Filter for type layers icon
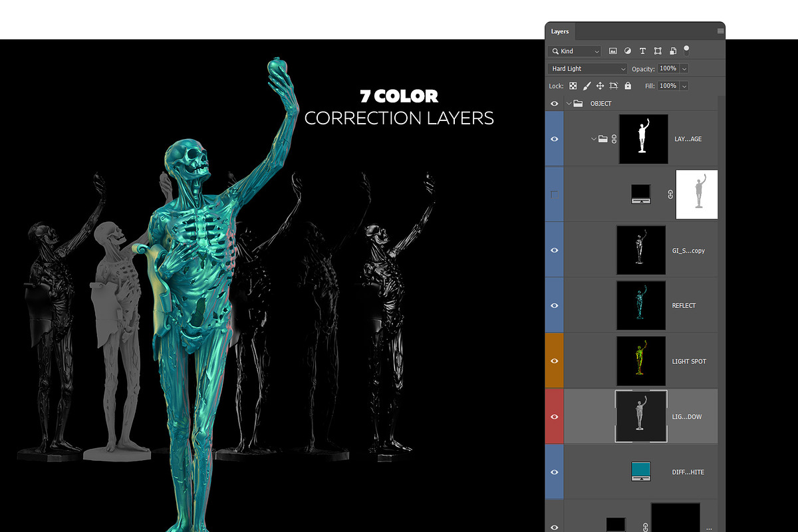Viewport: 798px width, 532px height. click(642, 51)
